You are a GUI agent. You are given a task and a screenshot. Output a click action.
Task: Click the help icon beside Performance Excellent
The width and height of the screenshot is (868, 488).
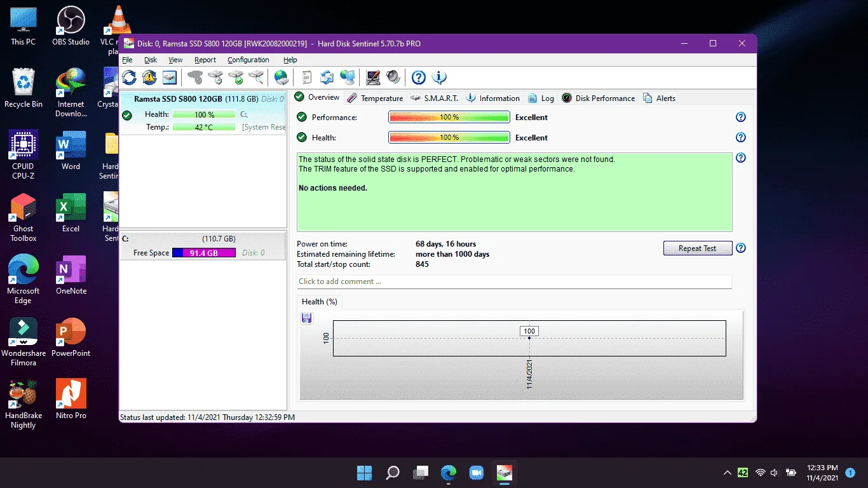(740, 117)
